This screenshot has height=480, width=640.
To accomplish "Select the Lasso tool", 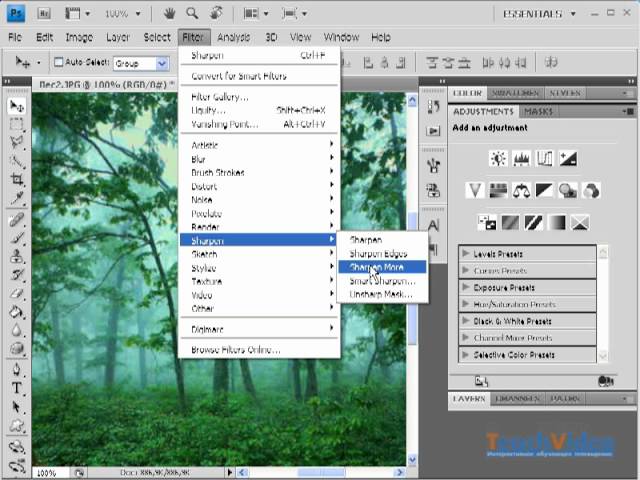I will tap(16, 142).
